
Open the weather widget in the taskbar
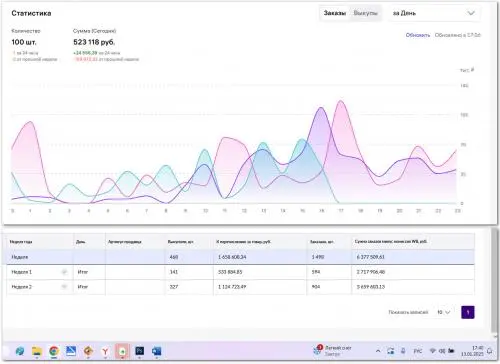point(333,351)
